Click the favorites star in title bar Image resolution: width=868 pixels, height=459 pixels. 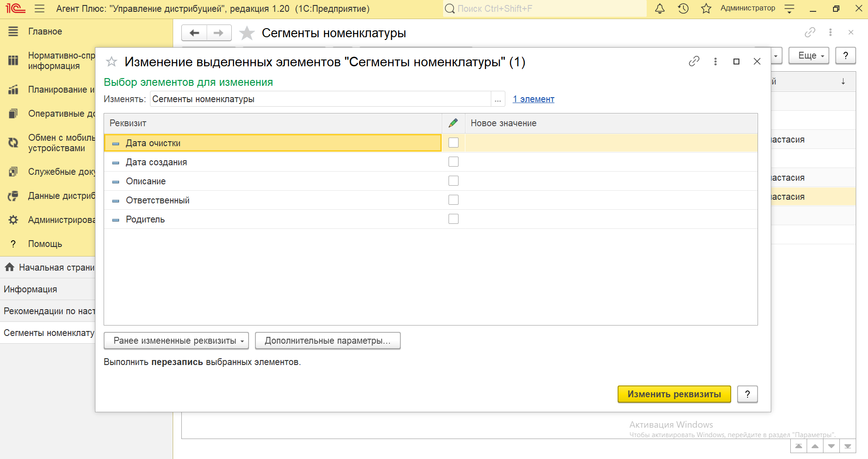coord(706,9)
